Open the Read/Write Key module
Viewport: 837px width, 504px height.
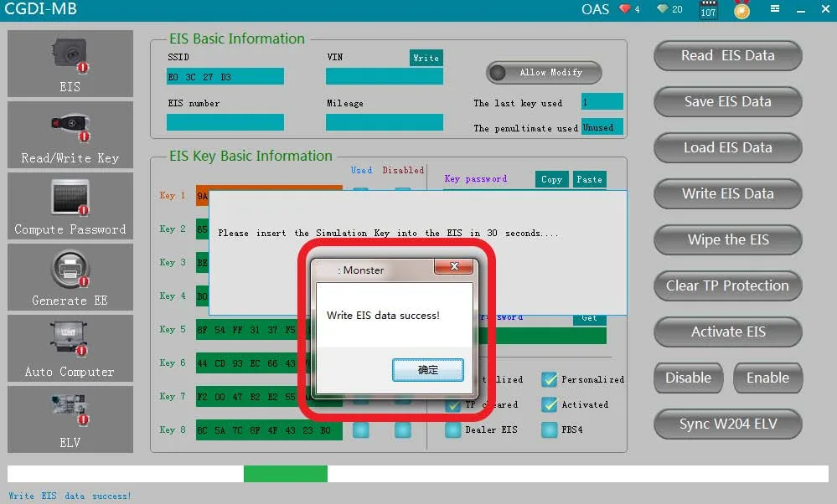tap(70, 135)
